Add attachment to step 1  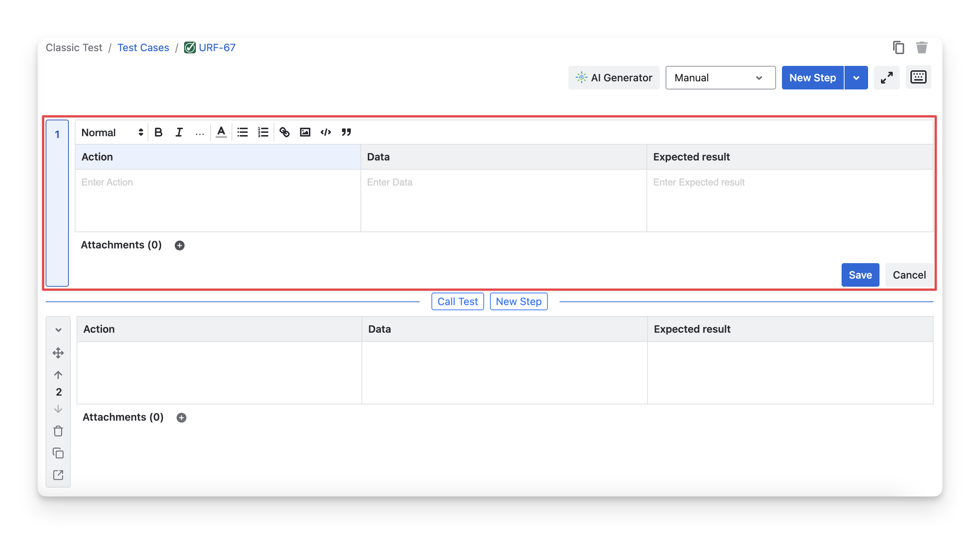pos(180,245)
